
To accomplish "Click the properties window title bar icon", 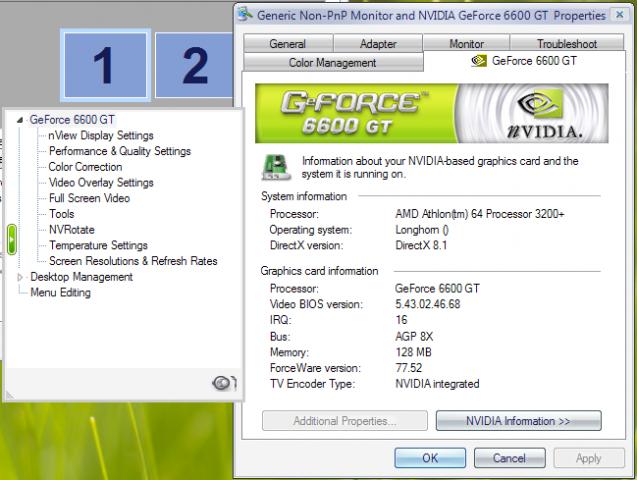I will coord(245,14).
